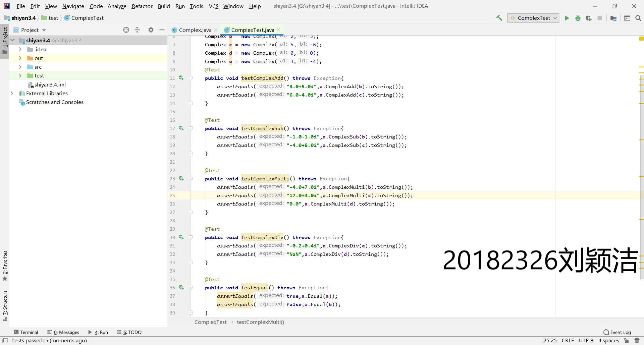Open the Event Log

pyautogui.click(x=617, y=332)
